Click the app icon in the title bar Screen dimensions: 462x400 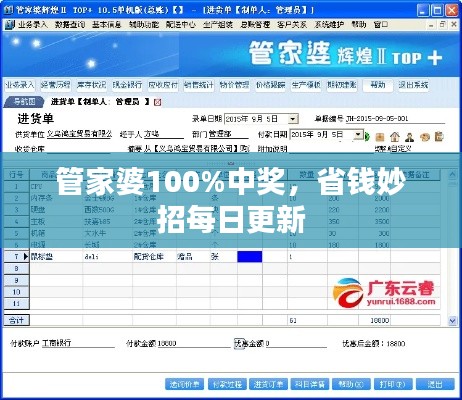click(x=8, y=10)
